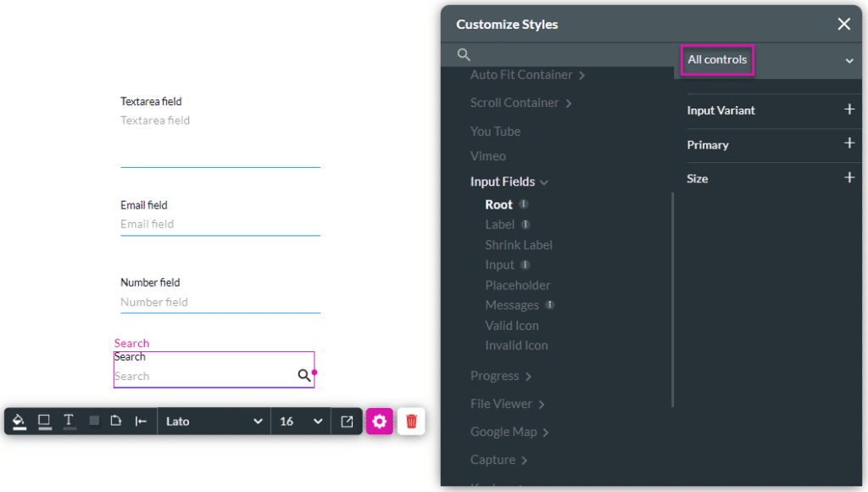Select Shrink Label in the styles tree

pyautogui.click(x=518, y=244)
